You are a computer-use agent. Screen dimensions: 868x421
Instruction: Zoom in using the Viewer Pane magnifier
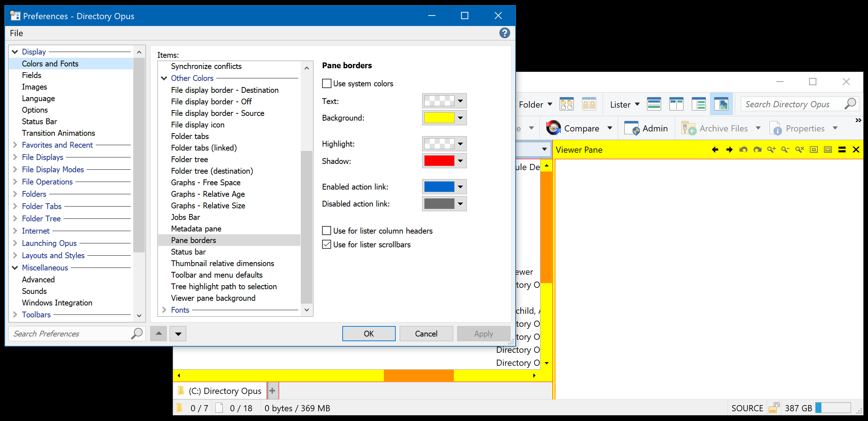(x=771, y=149)
